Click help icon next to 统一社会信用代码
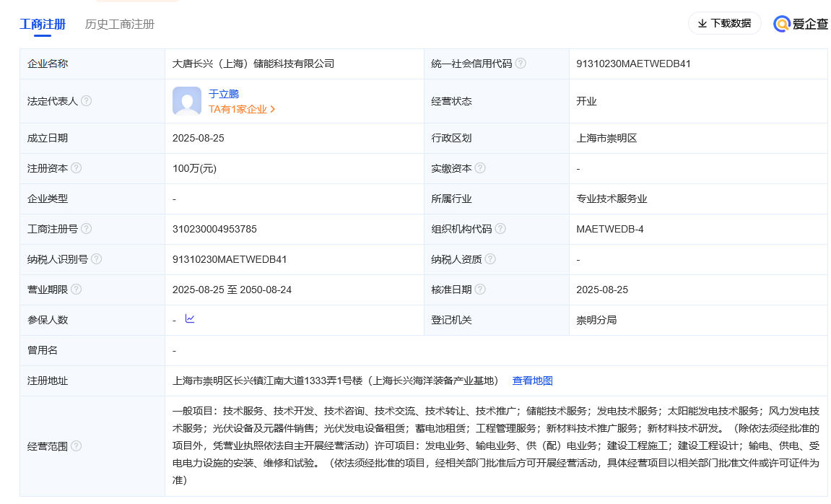This screenshot has width=831, height=504. coord(521,63)
